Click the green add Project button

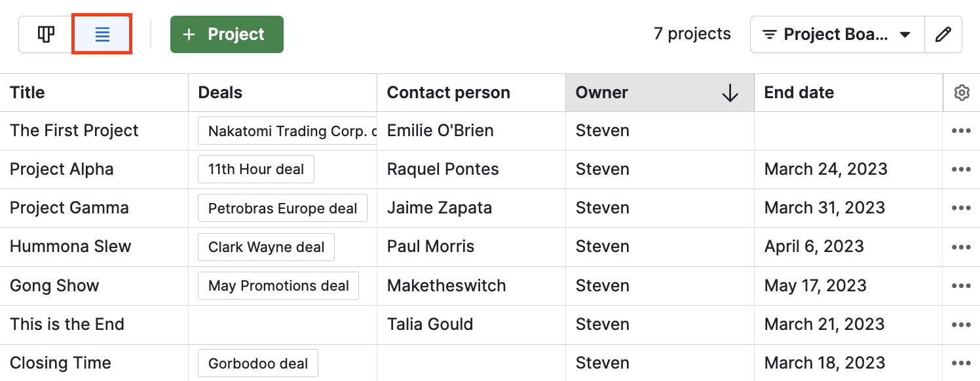pyautogui.click(x=227, y=35)
